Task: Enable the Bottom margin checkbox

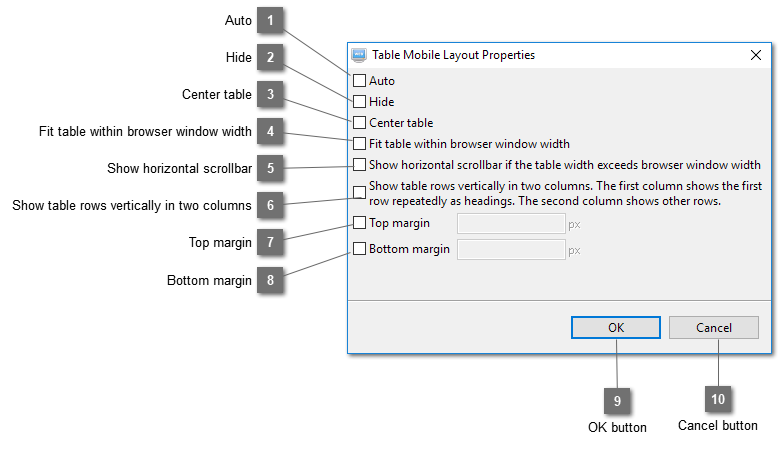Action: coord(359,248)
